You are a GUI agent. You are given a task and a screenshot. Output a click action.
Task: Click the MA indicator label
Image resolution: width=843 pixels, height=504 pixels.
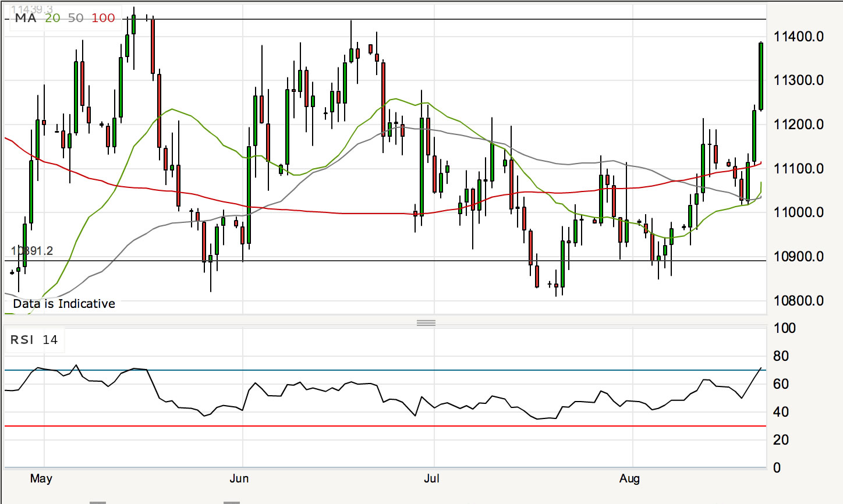(x=26, y=18)
